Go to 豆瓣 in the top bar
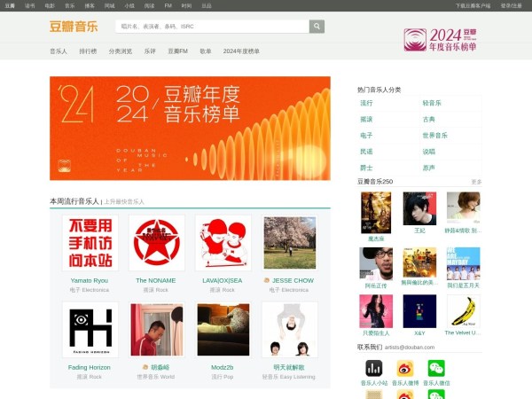532x399 pixels. (10, 6)
